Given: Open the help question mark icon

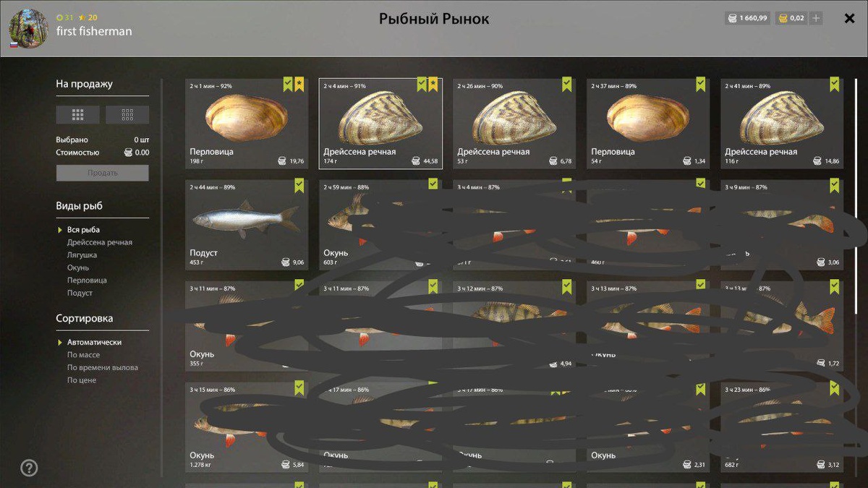Looking at the screenshot, I should pyautogui.click(x=29, y=468).
